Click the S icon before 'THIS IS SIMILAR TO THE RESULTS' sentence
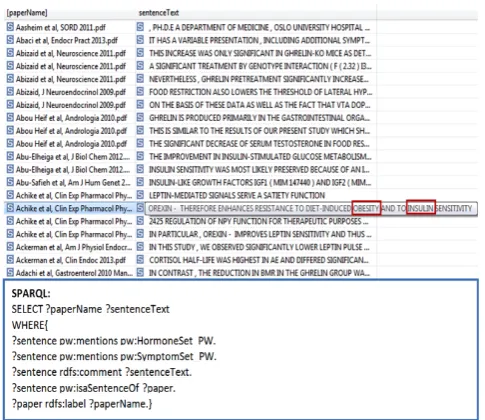 [x=140, y=131]
